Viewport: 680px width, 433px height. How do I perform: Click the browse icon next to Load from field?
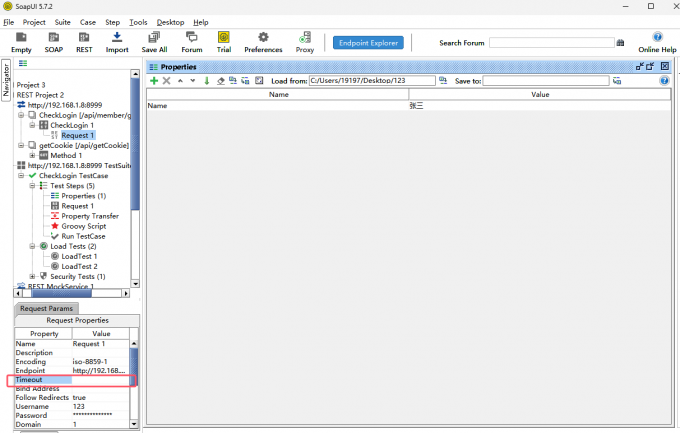pos(443,81)
